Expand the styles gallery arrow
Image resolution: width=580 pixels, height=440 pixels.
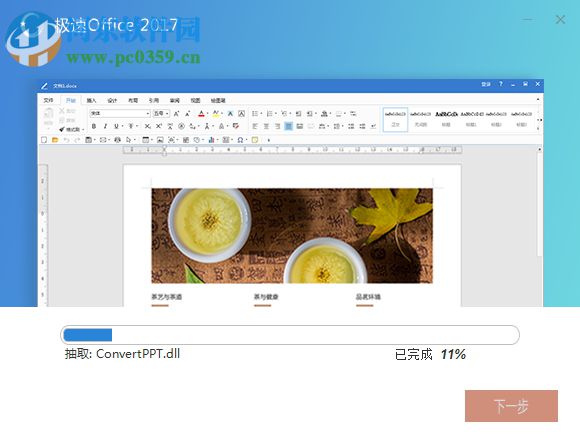click(x=539, y=128)
